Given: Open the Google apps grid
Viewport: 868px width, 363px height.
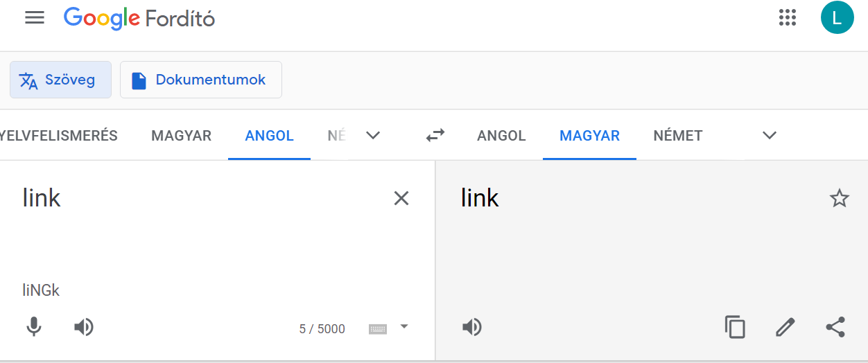Looking at the screenshot, I should (x=788, y=18).
